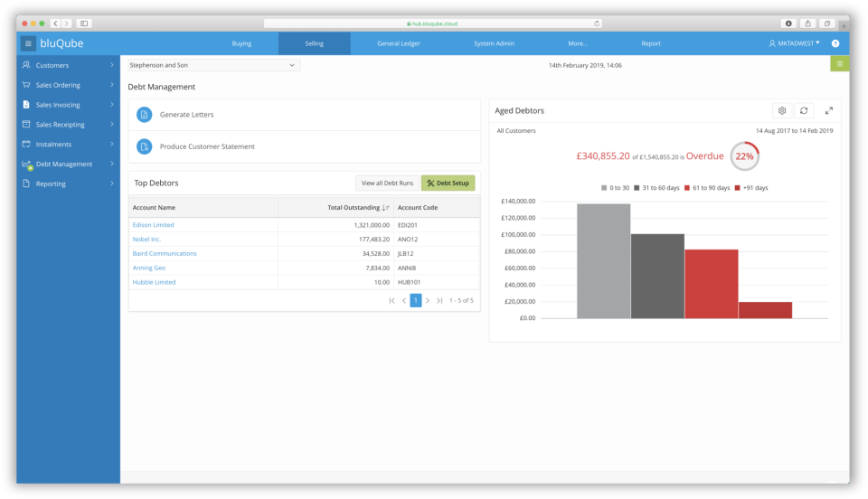Switch to the Buying tab
Viewport: 868px width, 499px height.
point(241,43)
